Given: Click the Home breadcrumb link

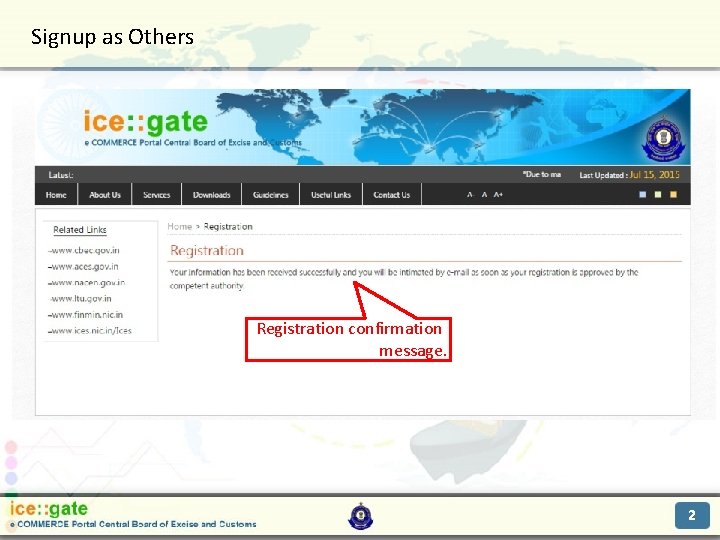Looking at the screenshot, I should [180, 226].
